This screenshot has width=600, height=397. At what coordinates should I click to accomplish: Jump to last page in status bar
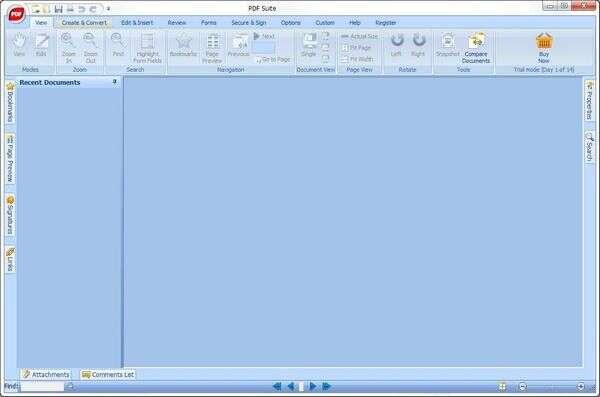click(x=326, y=387)
